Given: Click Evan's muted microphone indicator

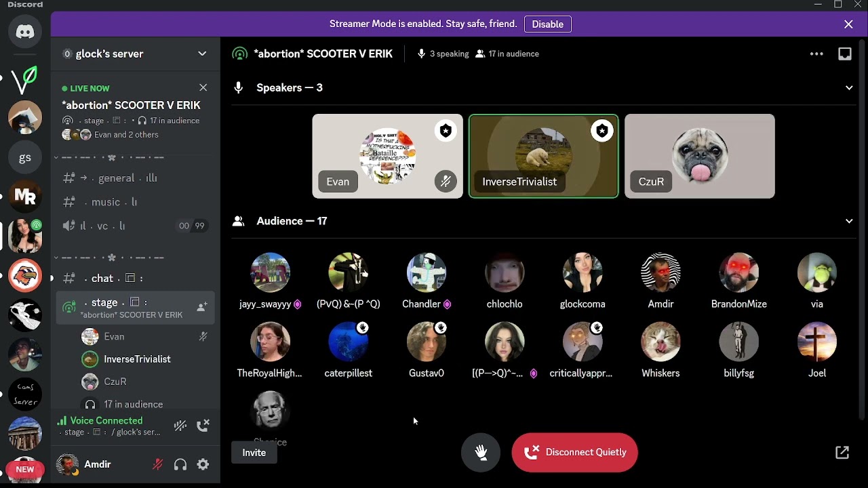Looking at the screenshot, I should pyautogui.click(x=446, y=182).
